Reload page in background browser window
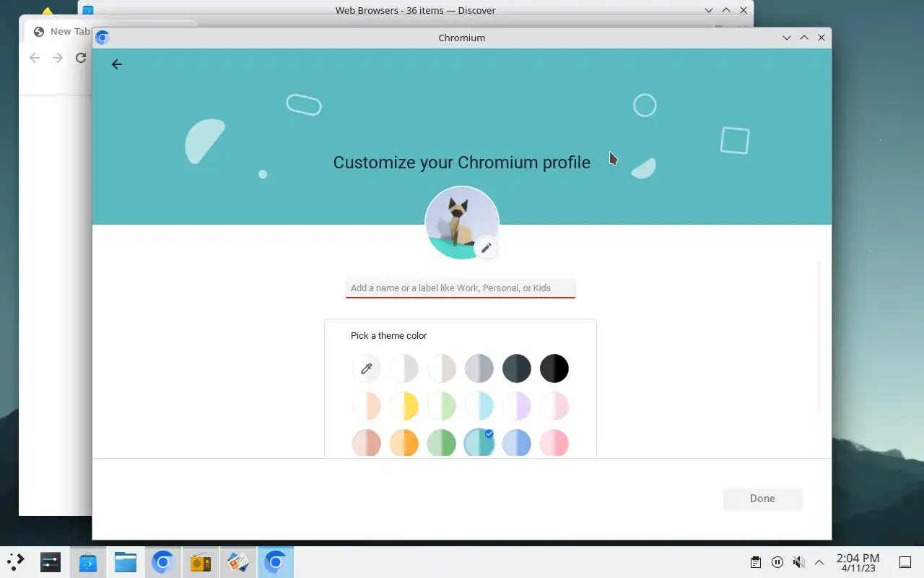The width and height of the screenshot is (924, 578). 81,58
